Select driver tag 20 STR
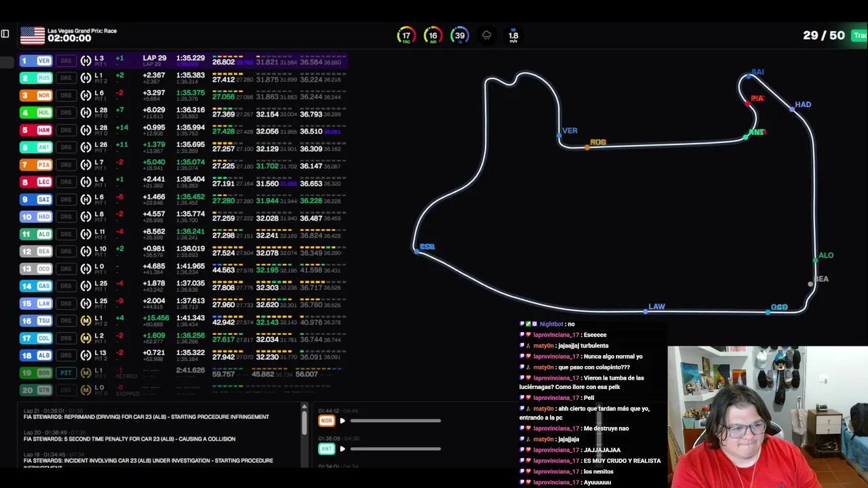Viewport: 868px width, 488px height. [x=36, y=390]
